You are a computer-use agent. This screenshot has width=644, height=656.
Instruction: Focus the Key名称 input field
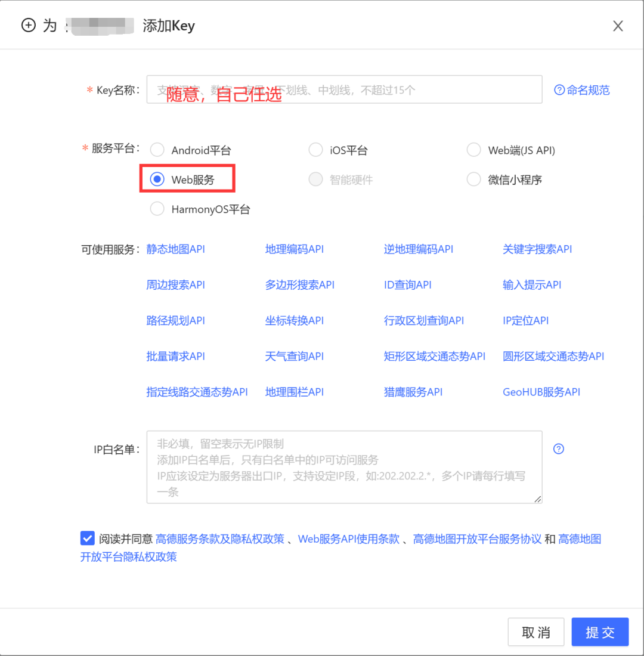click(345, 89)
